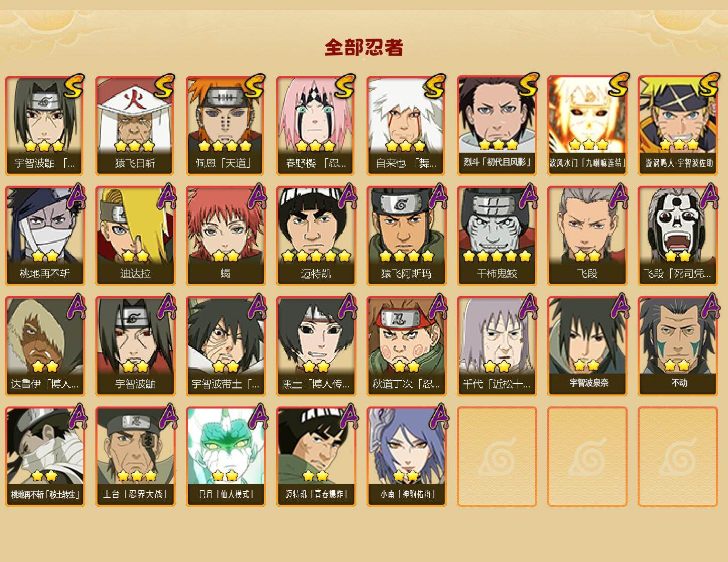
Task: Select the 迈特凯 five-star card
Action: coord(316,236)
